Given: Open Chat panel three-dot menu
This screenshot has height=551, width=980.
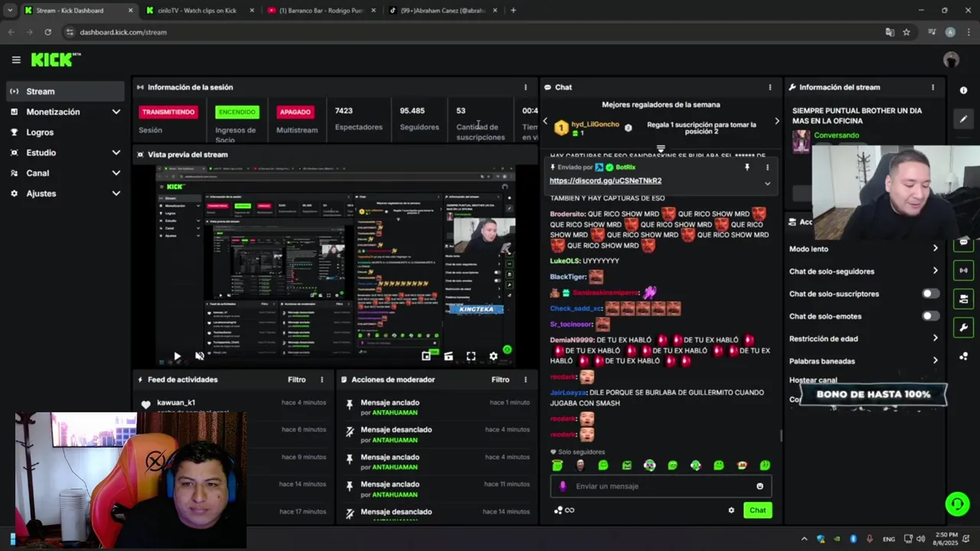Looking at the screenshot, I should [770, 87].
